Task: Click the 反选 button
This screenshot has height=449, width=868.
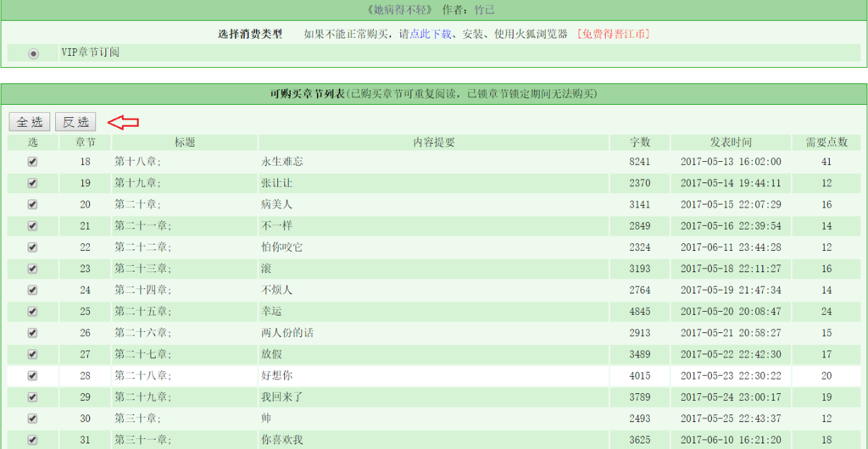Action: coord(75,122)
